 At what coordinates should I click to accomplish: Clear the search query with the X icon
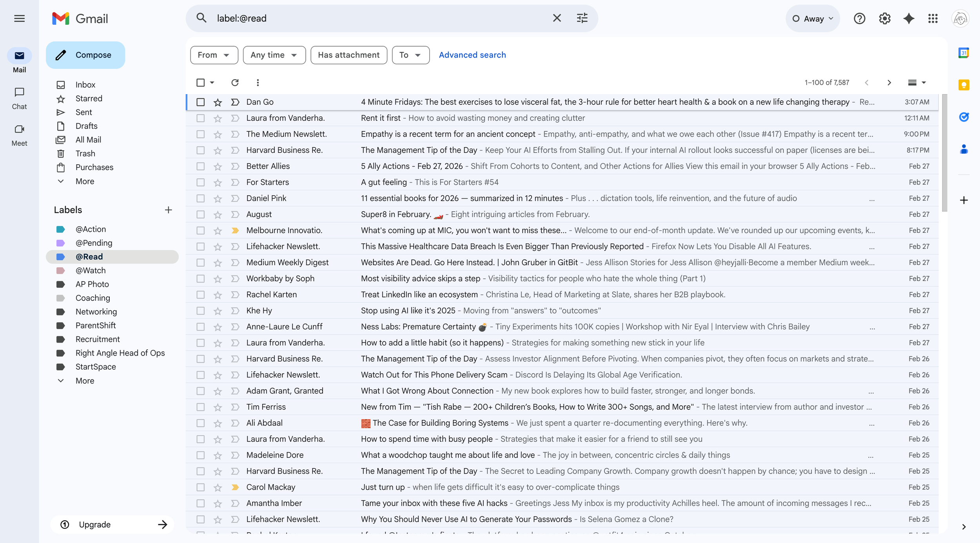[x=557, y=18]
